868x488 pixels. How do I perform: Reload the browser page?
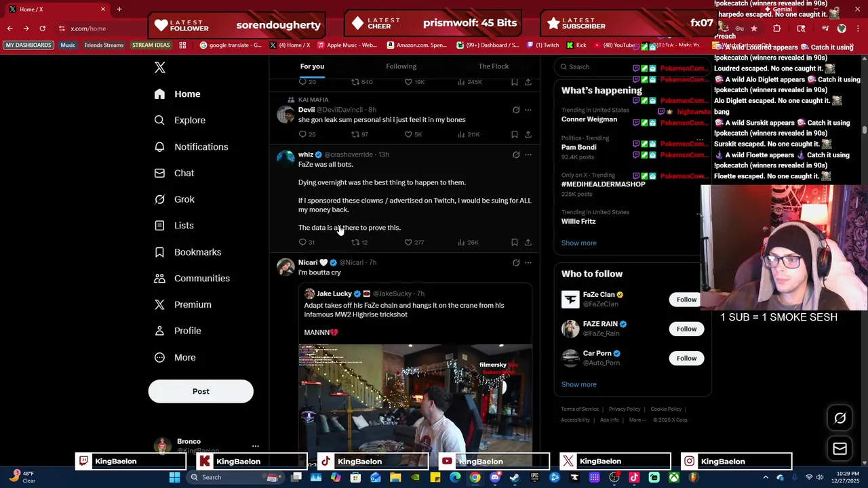click(42, 28)
